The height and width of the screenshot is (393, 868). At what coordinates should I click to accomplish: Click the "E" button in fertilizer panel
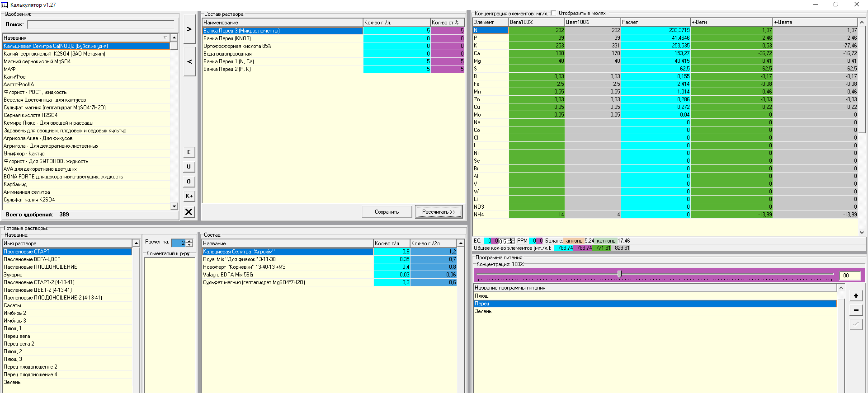click(189, 152)
